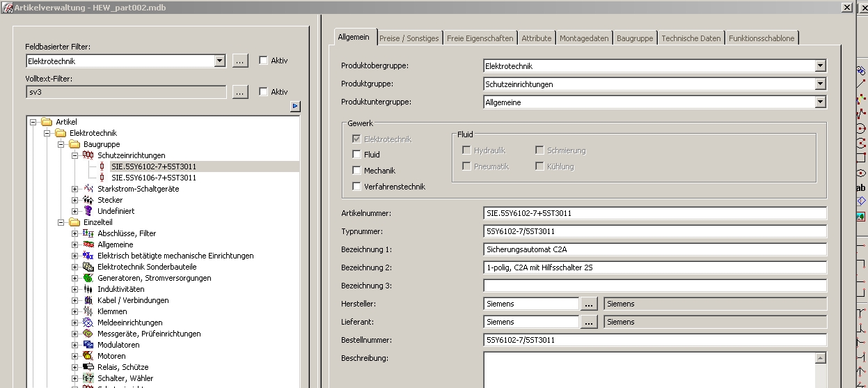Click the Meldeeinrichtungen lamp icon

click(x=88, y=323)
